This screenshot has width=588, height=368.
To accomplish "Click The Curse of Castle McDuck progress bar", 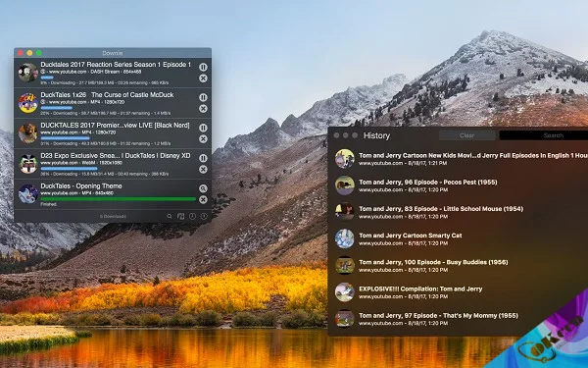I will click(x=56, y=108).
